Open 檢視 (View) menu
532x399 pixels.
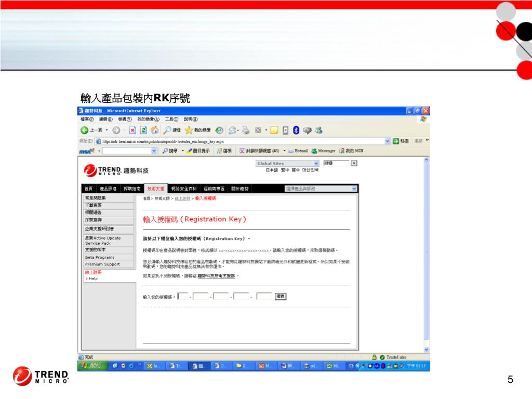point(125,119)
